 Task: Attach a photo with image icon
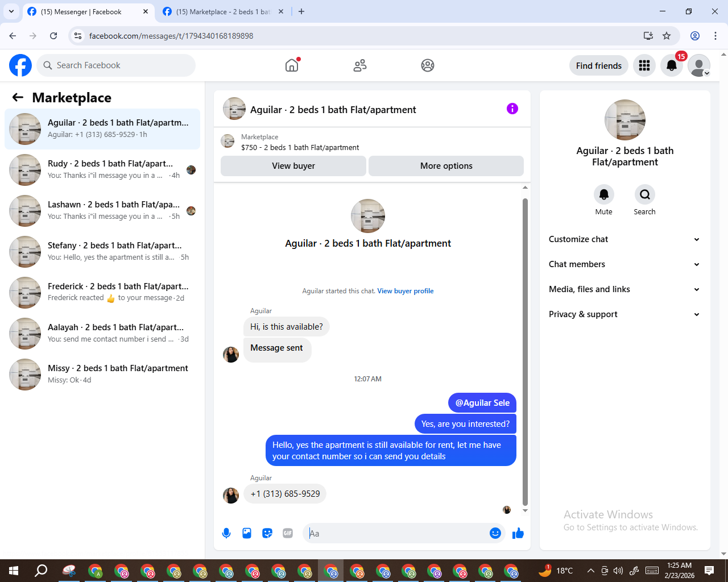(x=247, y=533)
